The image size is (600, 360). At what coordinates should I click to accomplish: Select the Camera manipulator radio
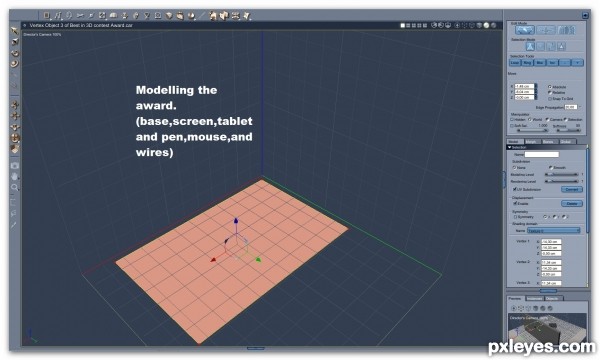tap(547, 119)
